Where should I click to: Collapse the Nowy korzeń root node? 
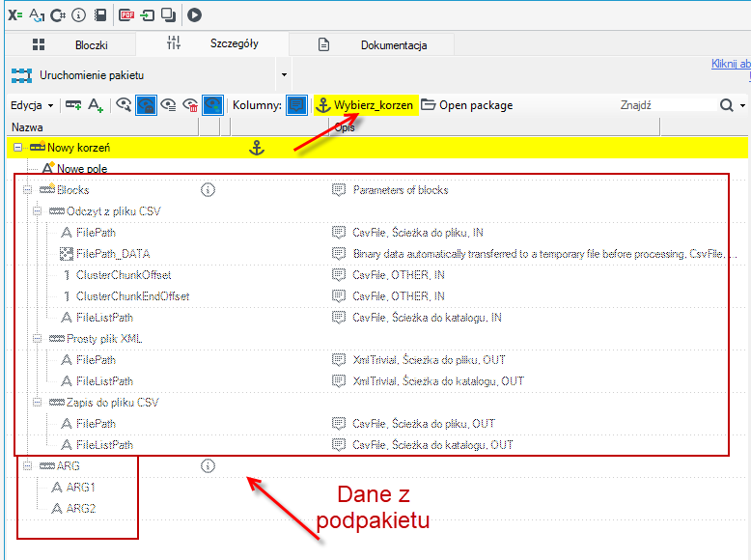coord(17,148)
